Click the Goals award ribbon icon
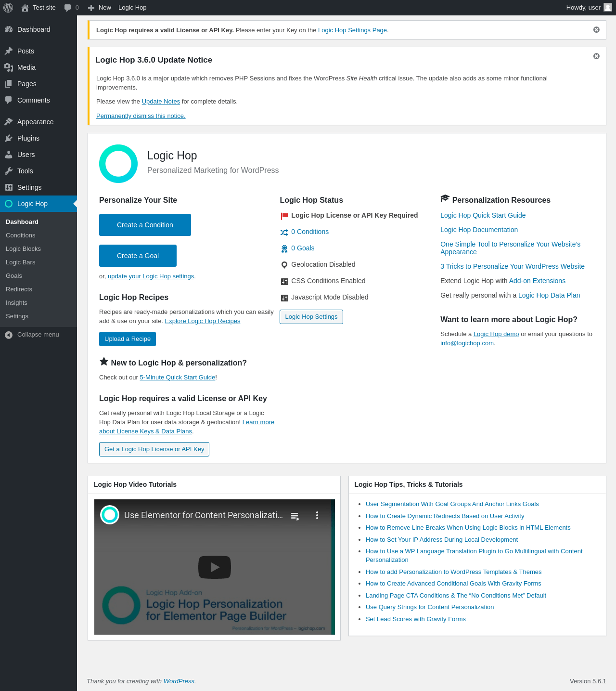Viewport: 616px width, 691px height. pos(284,248)
